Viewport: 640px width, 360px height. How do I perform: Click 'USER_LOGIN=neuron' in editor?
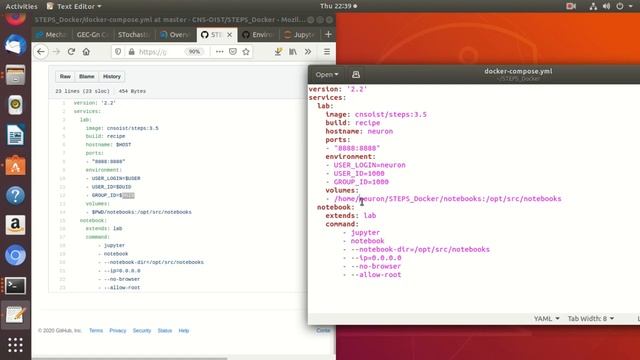pyautogui.click(x=369, y=165)
